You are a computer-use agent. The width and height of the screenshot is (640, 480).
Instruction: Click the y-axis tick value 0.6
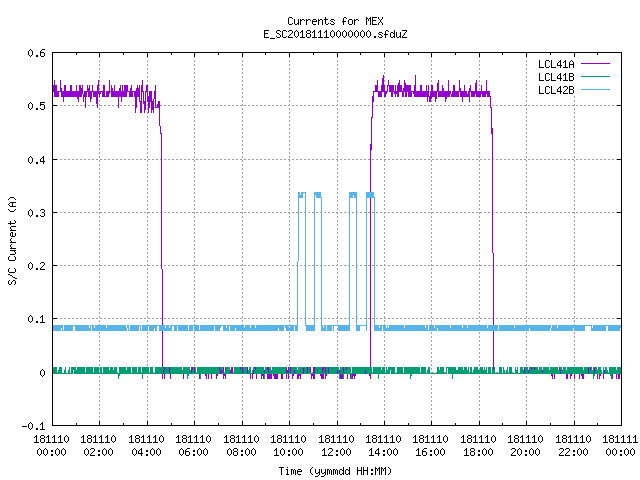36,53
